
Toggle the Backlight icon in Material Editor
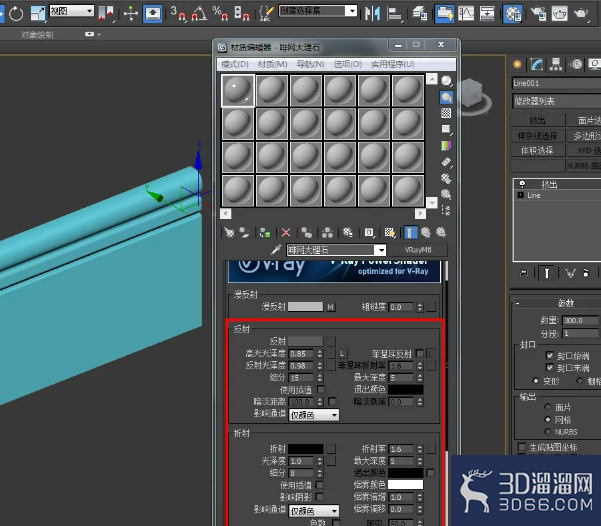(x=446, y=97)
